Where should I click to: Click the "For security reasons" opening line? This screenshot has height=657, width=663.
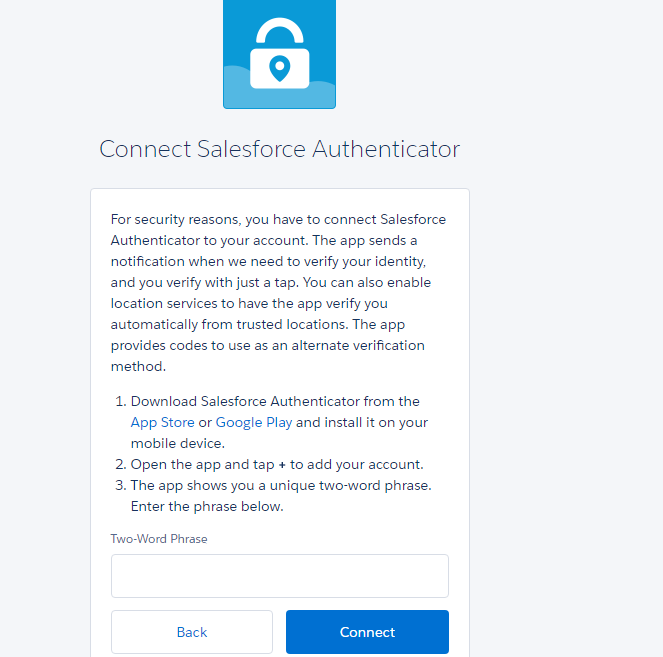click(x=278, y=219)
